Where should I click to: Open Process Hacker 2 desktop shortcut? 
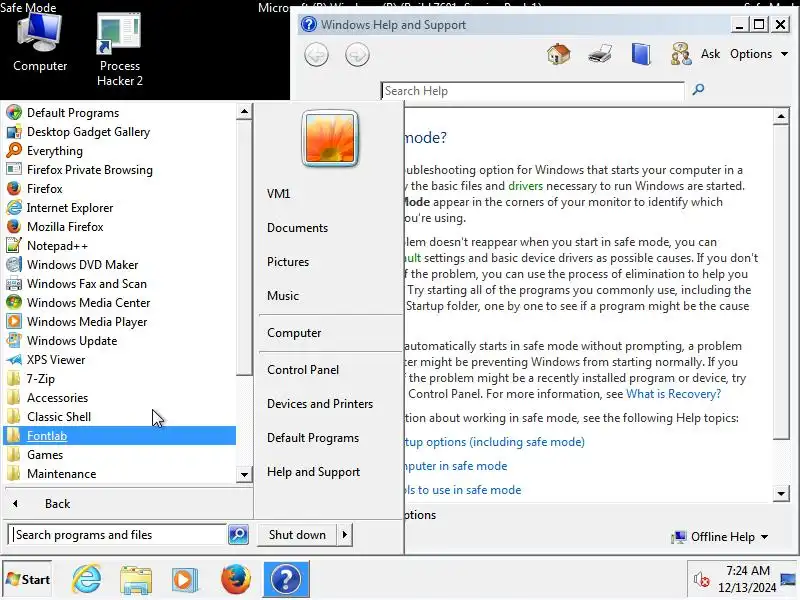[119, 49]
